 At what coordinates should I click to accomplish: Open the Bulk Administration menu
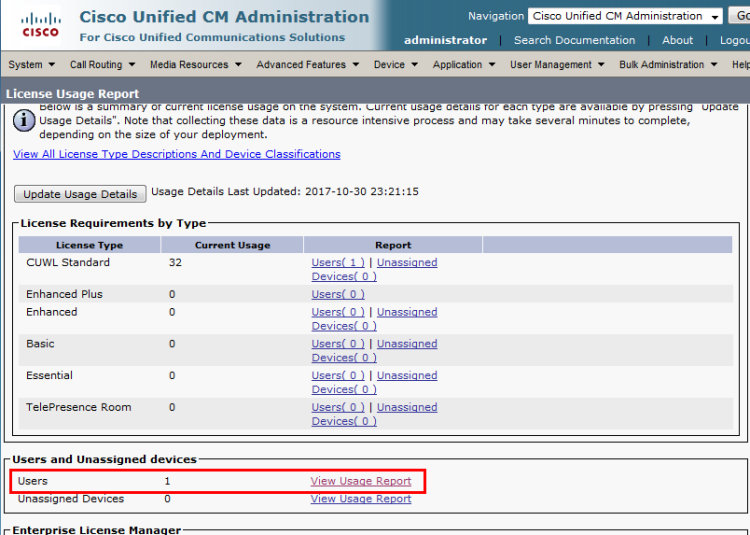(668, 65)
